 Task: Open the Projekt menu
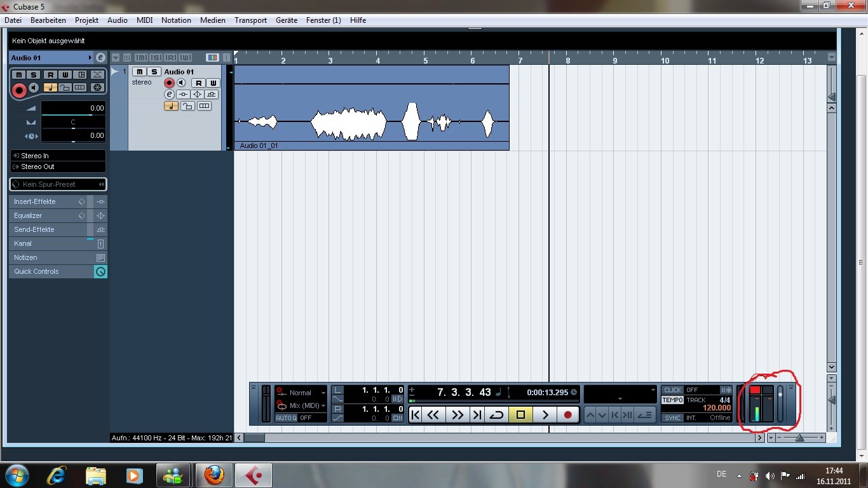[x=86, y=20]
